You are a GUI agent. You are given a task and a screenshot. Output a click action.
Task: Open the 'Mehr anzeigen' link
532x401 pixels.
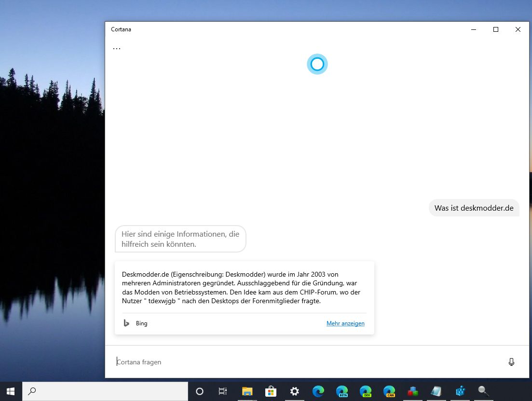345,323
